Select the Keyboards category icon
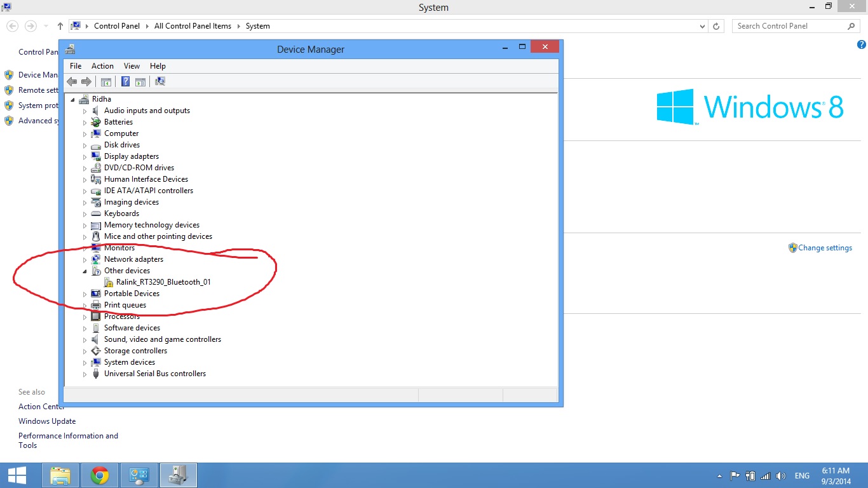The width and height of the screenshot is (868, 488). point(96,213)
